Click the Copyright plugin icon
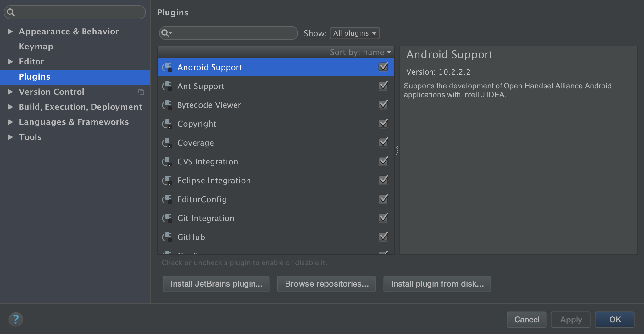 (x=167, y=124)
